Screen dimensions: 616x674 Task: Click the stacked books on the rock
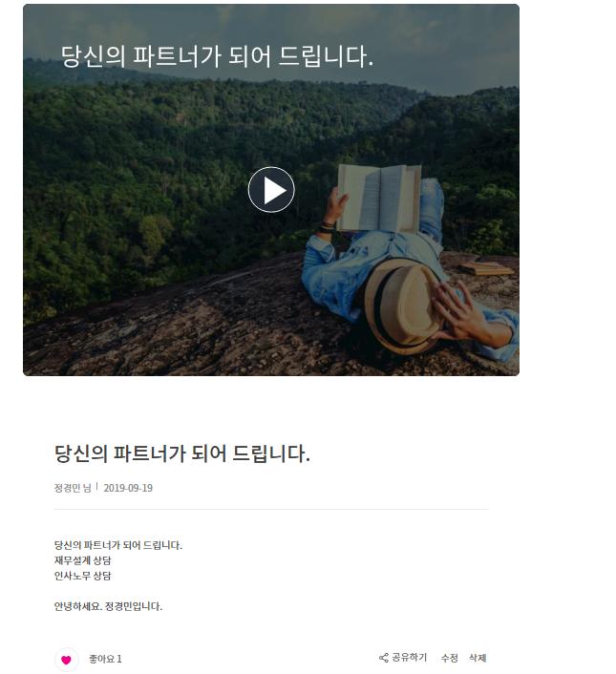tap(487, 268)
